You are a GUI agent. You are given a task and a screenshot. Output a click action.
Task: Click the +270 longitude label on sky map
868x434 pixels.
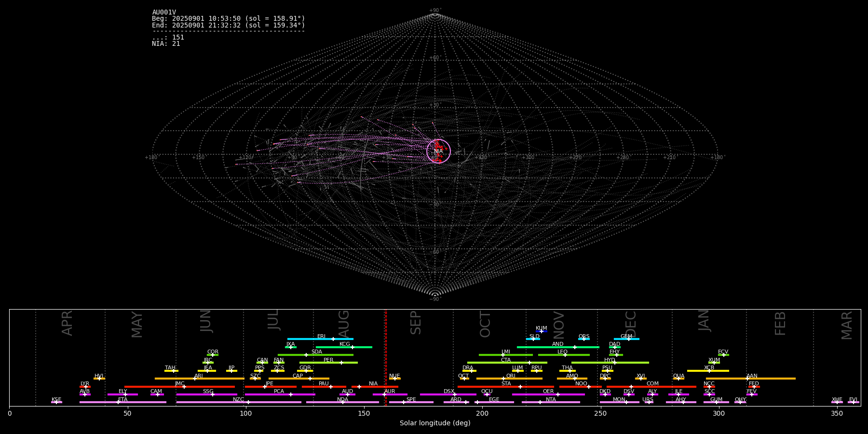coord(575,157)
